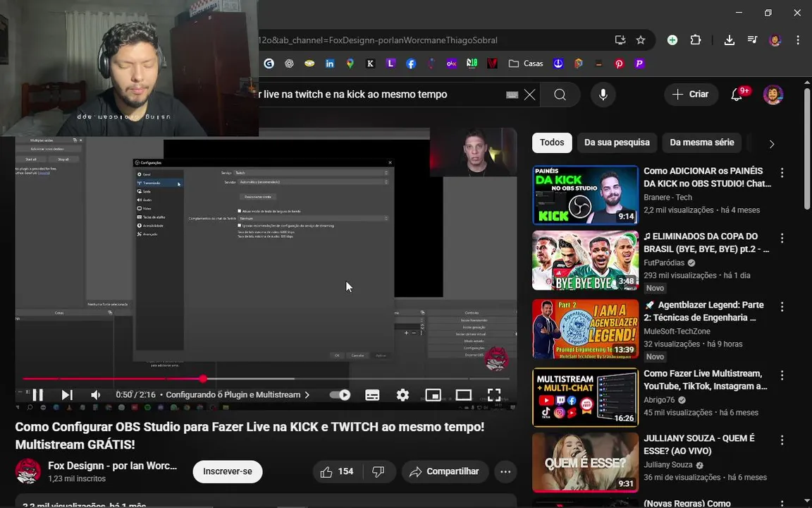The height and width of the screenshot is (508, 812).
Task: Open the on-screen keyboard in search
Action: click(x=512, y=95)
